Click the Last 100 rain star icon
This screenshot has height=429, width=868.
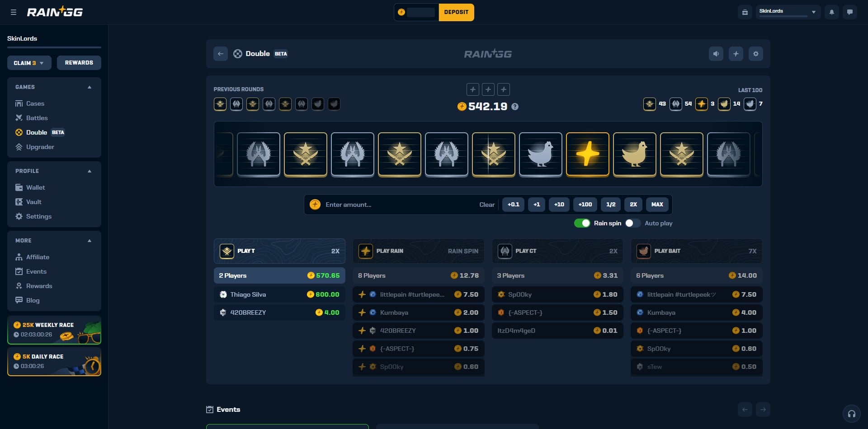click(701, 104)
